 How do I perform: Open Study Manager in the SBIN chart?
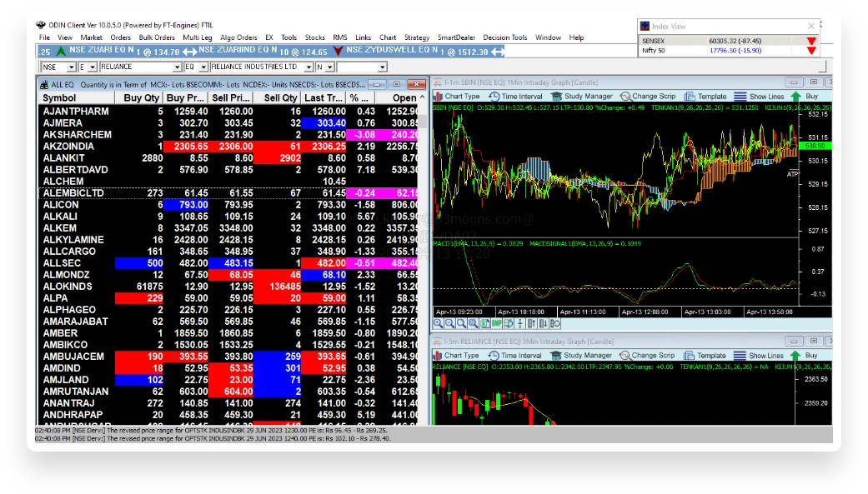click(x=582, y=97)
